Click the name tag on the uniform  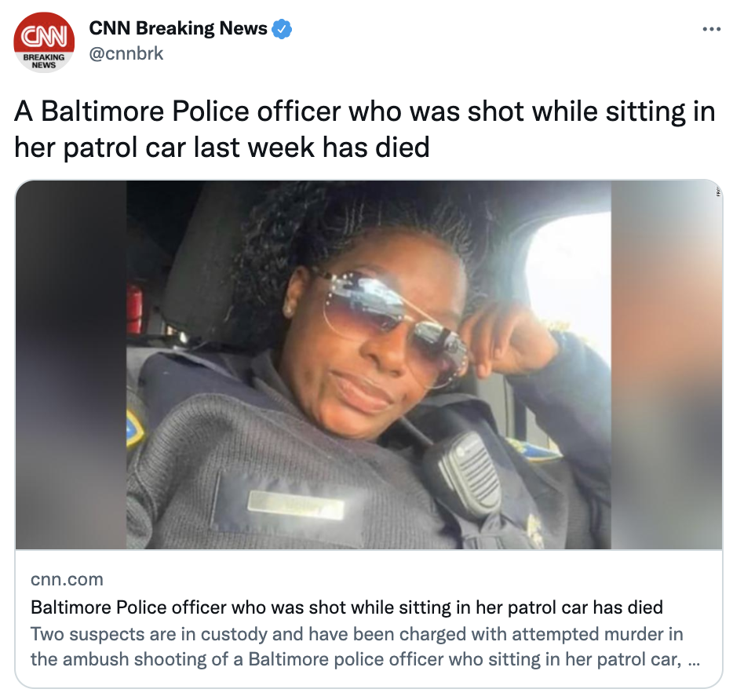[x=295, y=505]
